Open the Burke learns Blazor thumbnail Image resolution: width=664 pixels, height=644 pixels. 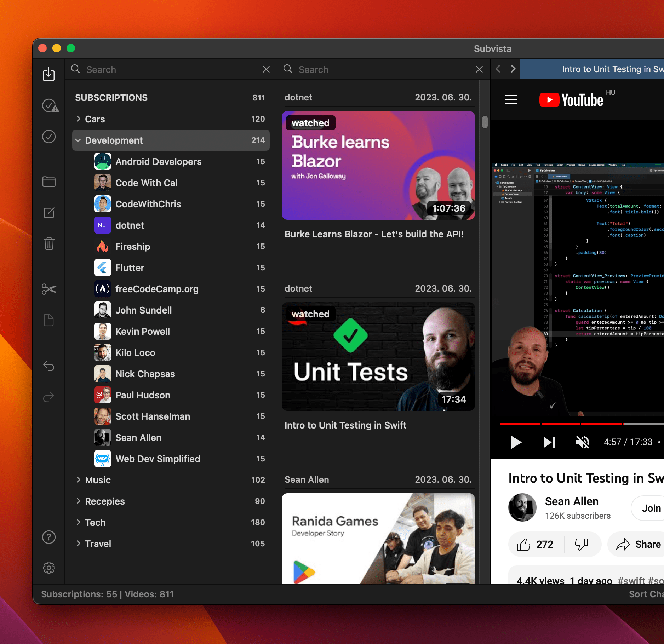(378, 166)
